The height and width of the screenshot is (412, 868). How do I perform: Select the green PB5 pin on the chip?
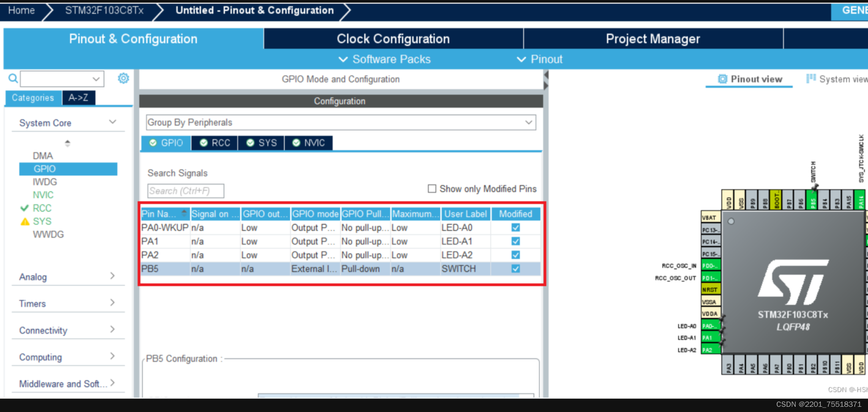(812, 199)
